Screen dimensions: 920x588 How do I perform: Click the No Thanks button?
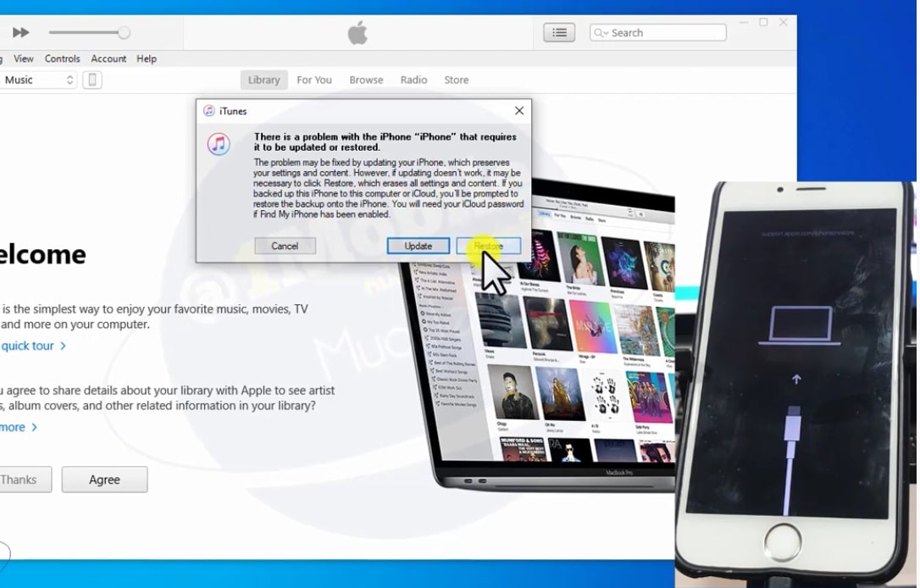(x=25, y=480)
